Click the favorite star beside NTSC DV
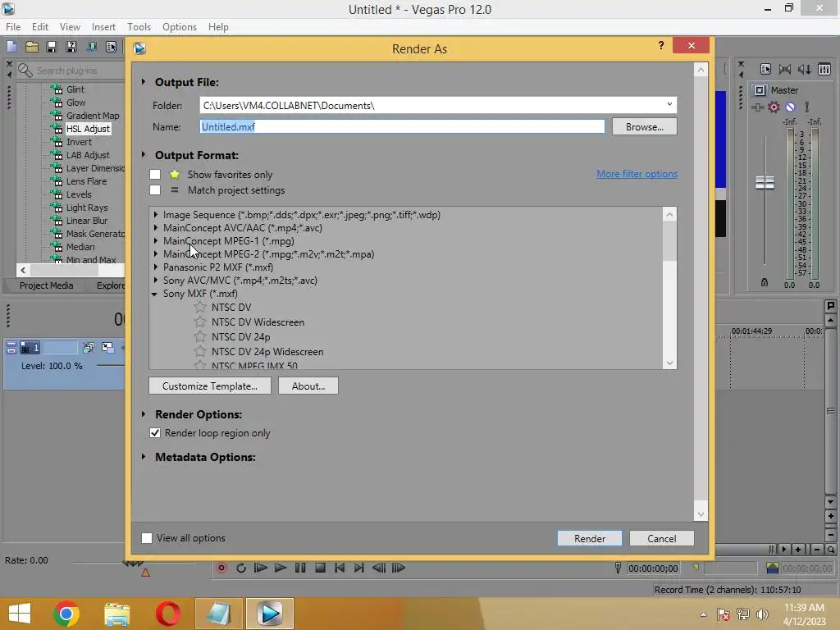 click(200, 307)
